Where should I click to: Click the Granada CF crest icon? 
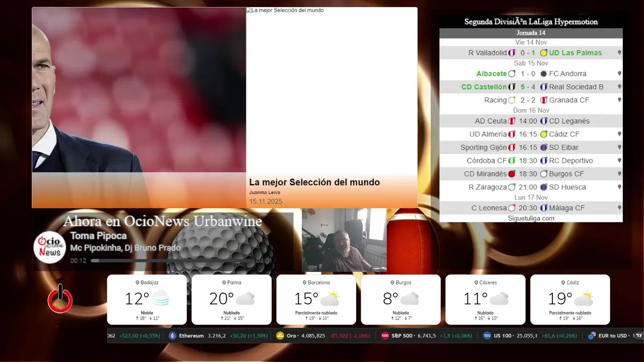tap(543, 100)
